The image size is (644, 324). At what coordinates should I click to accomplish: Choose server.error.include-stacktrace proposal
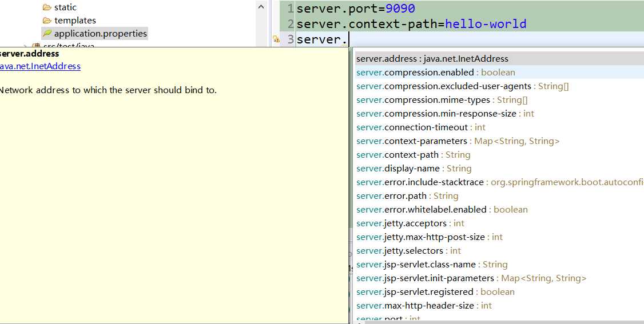499,182
